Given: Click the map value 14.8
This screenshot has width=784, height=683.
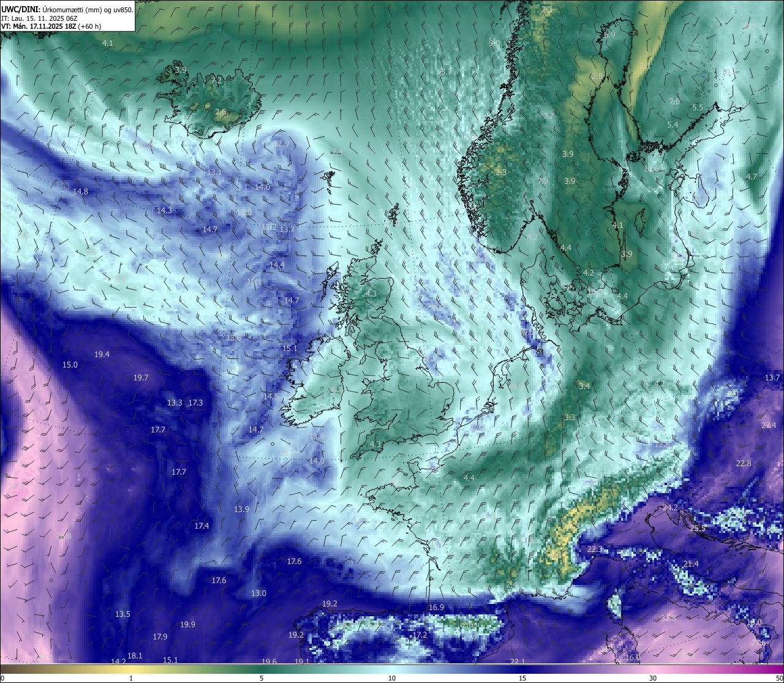Looking at the screenshot, I should coord(80,191).
